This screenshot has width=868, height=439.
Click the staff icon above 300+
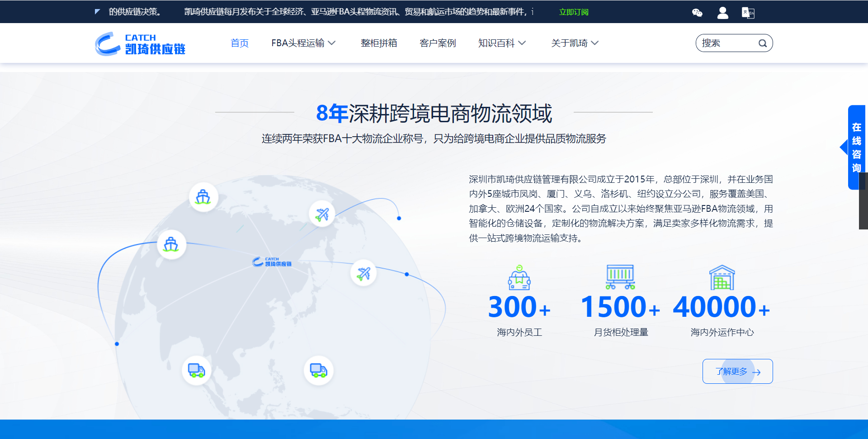pos(519,277)
